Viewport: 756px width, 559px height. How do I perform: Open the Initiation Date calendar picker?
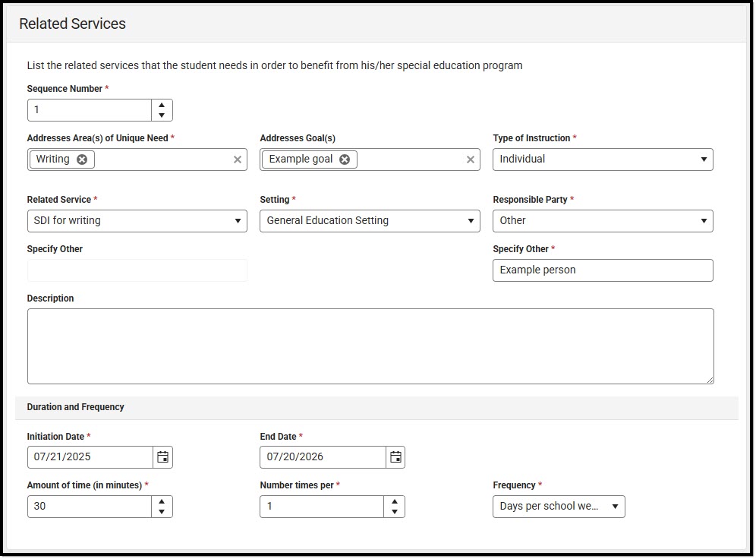point(162,457)
